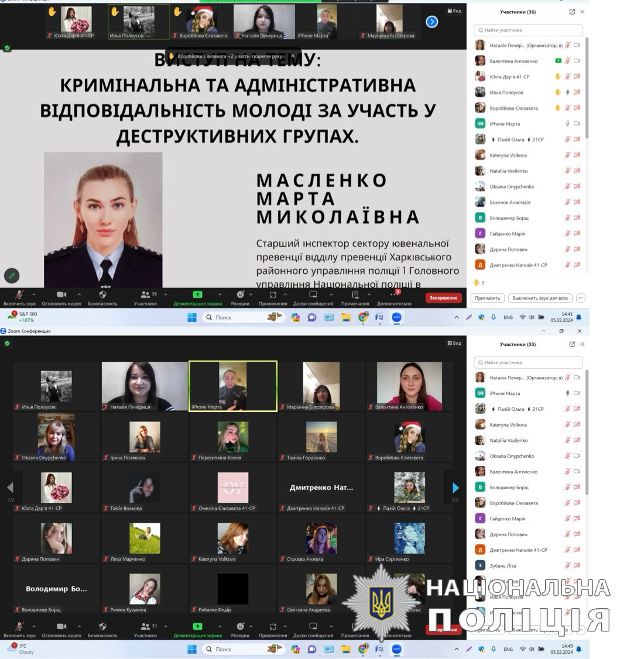Viewport: 644px width, 659px height.
Task: Open Windows Start from the taskbar showing 14:41
Action: coord(191,317)
